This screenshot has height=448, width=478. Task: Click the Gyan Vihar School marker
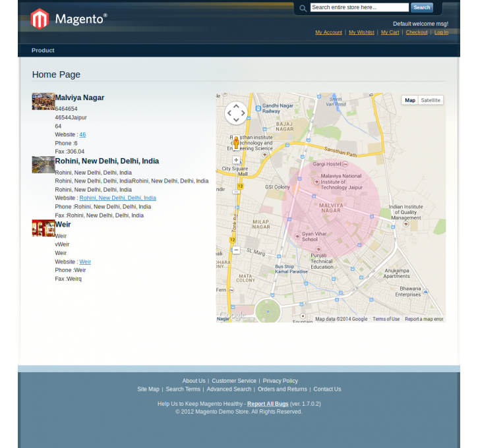point(297,237)
